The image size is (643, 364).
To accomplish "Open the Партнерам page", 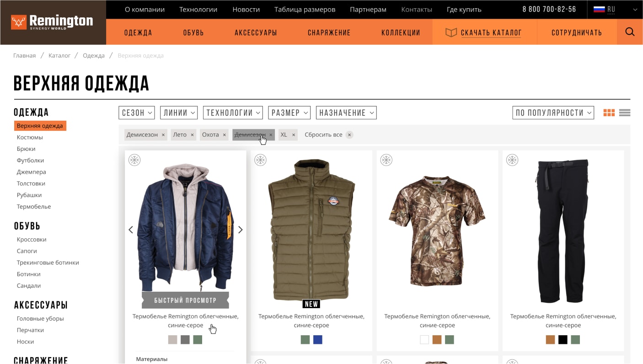I will (x=368, y=9).
